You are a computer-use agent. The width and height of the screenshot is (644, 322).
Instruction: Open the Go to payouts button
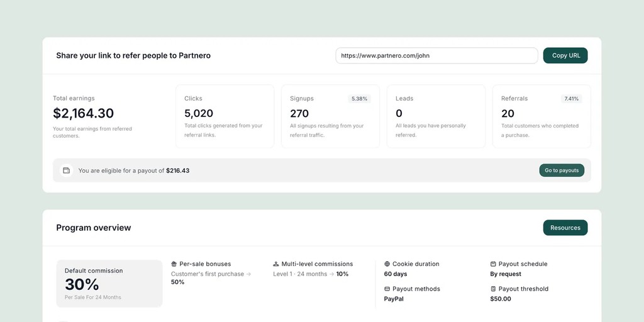pos(562,170)
